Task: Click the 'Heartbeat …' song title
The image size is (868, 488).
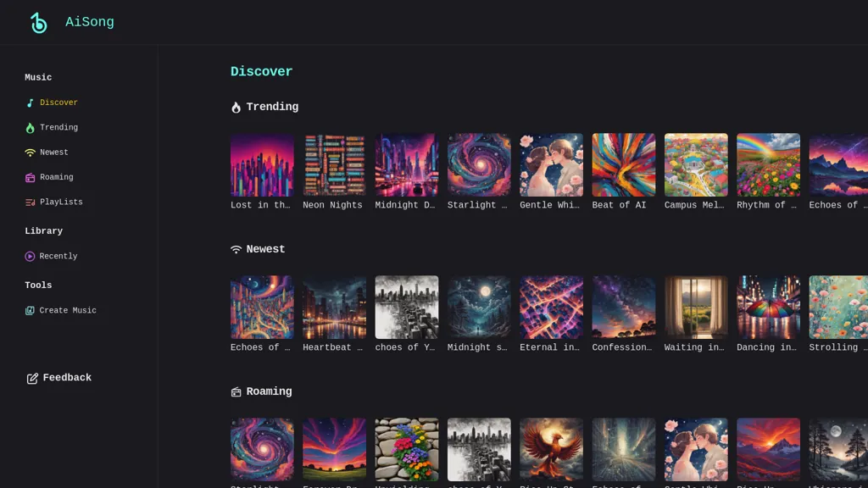Action: point(332,347)
